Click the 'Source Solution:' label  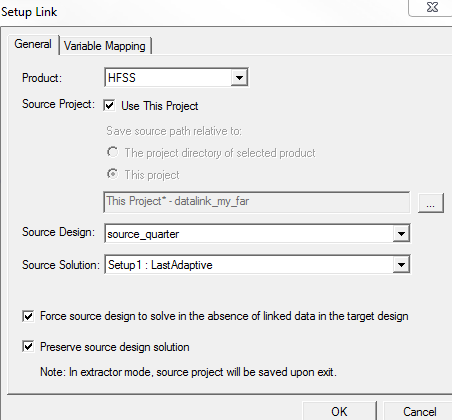tap(61, 265)
